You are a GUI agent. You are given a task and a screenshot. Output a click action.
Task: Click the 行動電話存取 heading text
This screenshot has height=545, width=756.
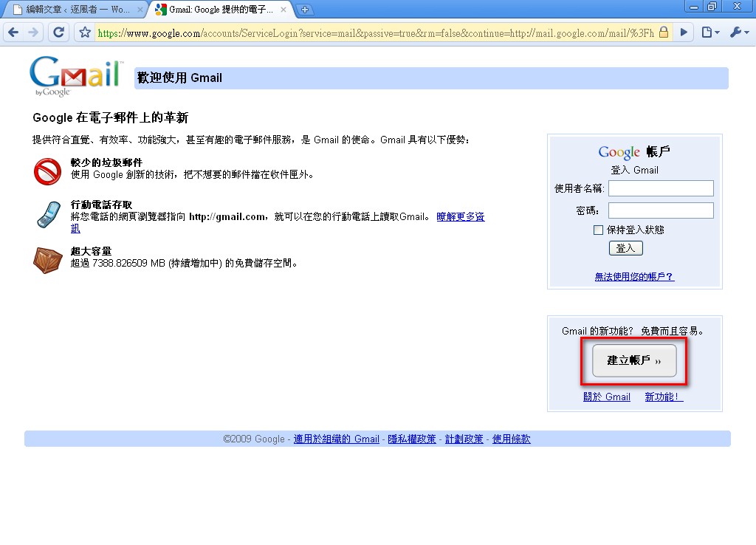(x=101, y=205)
